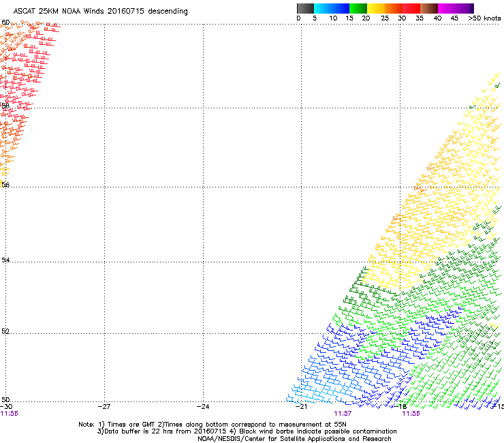Click the green 15-20 knots color swatch
504x443 pixels.
[358, 8]
